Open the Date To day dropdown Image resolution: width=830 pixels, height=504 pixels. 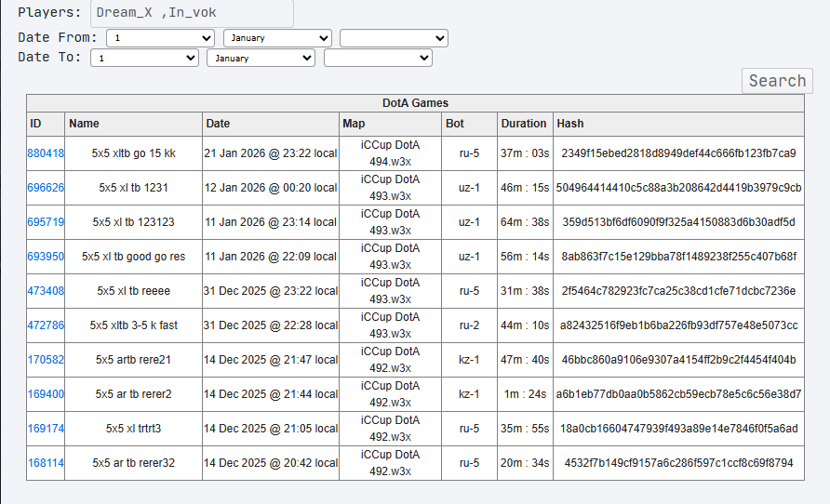[x=144, y=59]
